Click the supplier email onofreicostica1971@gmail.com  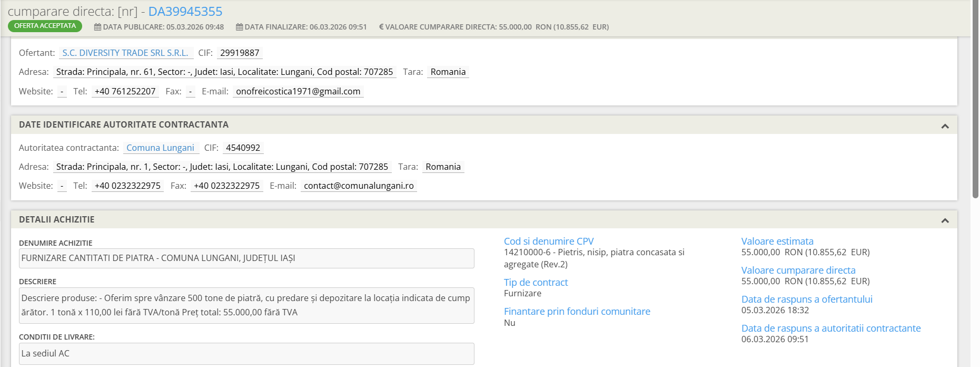click(x=298, y=91)
